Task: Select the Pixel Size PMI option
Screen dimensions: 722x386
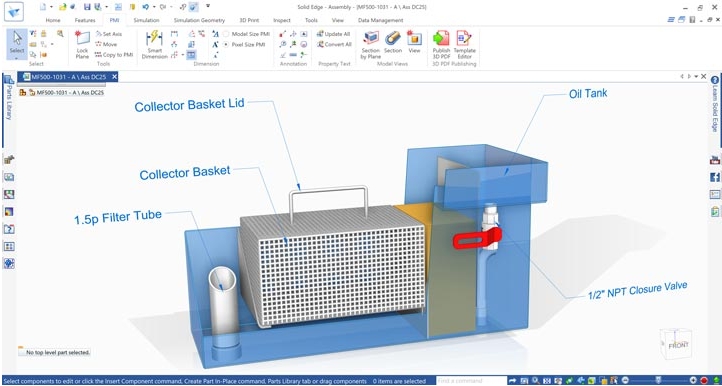Action: (245, 45)
